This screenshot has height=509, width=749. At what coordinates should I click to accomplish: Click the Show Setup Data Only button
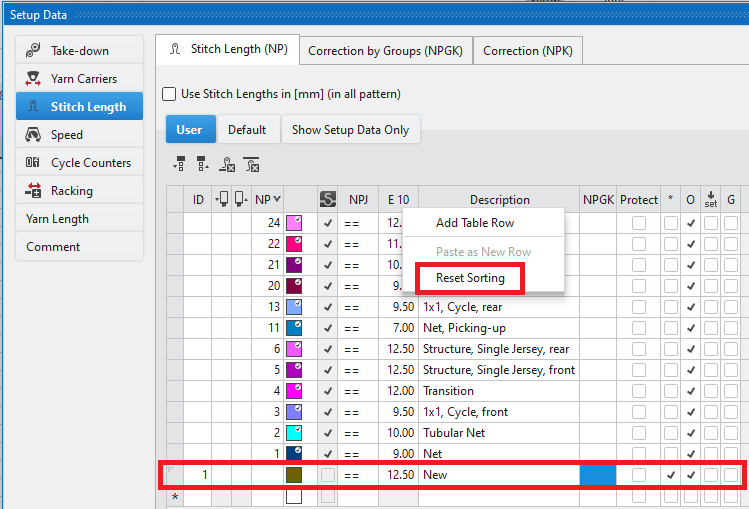click(x=350, y=130)
